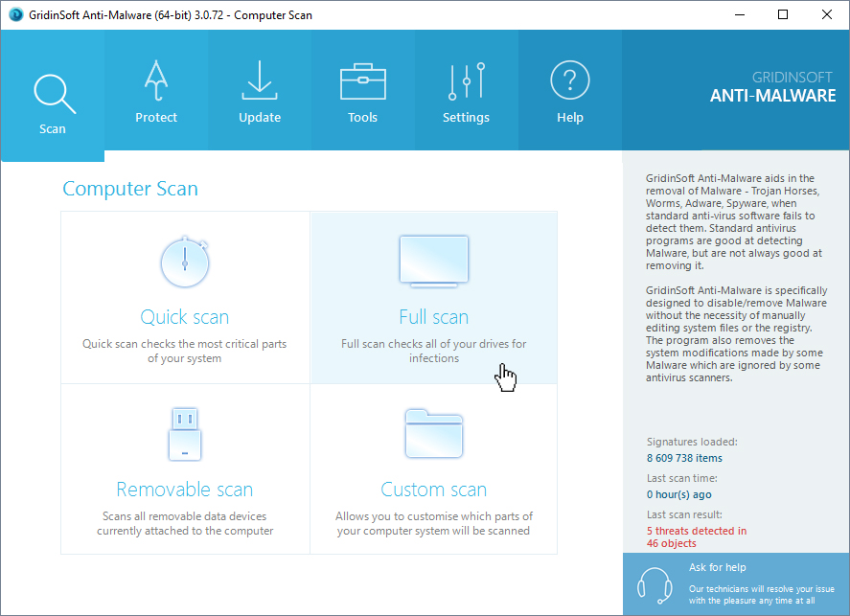The width and height of the screenshot is (850, 616).
Task: Select the Full scan title text
Action: [433, 317]
